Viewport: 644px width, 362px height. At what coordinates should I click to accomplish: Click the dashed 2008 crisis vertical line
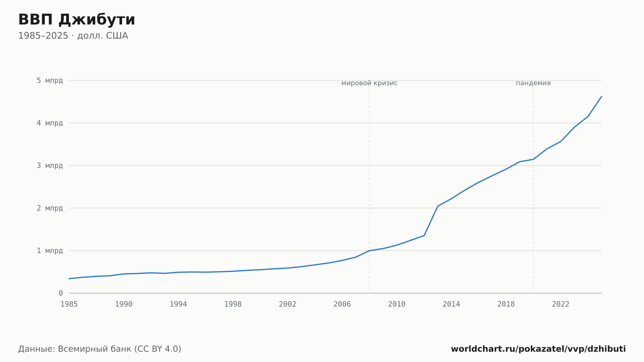(369, 190)
